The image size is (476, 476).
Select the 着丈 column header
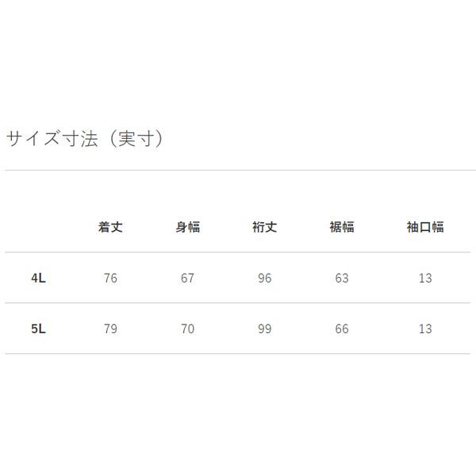(110, 227)
